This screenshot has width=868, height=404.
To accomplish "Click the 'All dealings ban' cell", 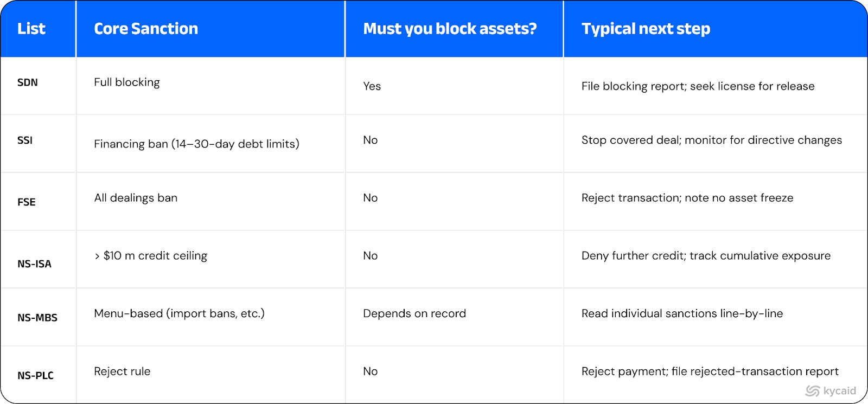I will coord(136,198).
